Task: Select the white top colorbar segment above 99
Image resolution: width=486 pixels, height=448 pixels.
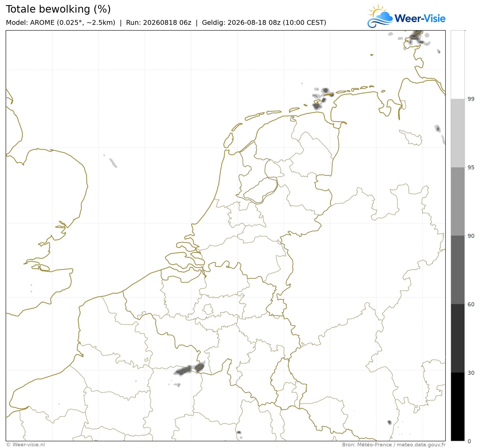Action: pyautogui.click(x=458, y=64)
